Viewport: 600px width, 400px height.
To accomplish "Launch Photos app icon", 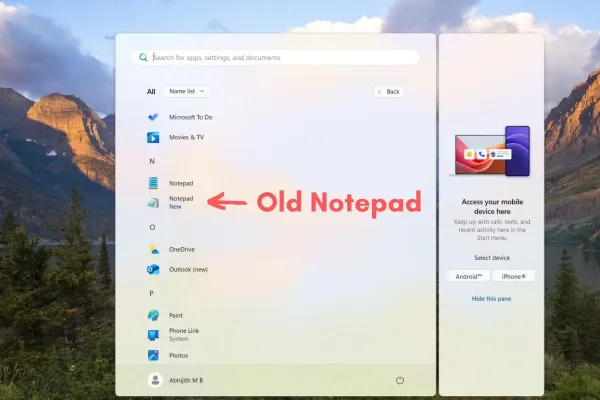I will tap(153, 355).
